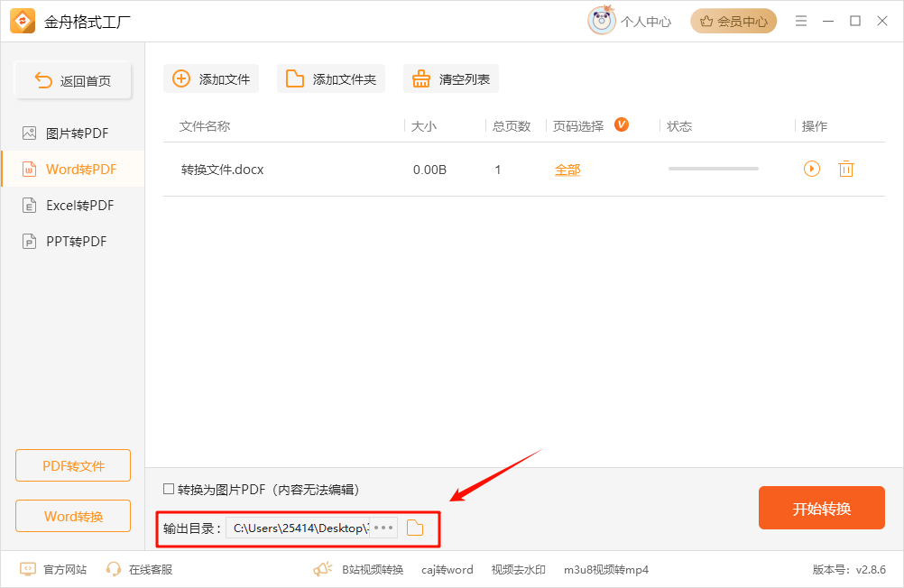Click the 大小 column header
Screen dimensions: 904x588
(424, 126)
